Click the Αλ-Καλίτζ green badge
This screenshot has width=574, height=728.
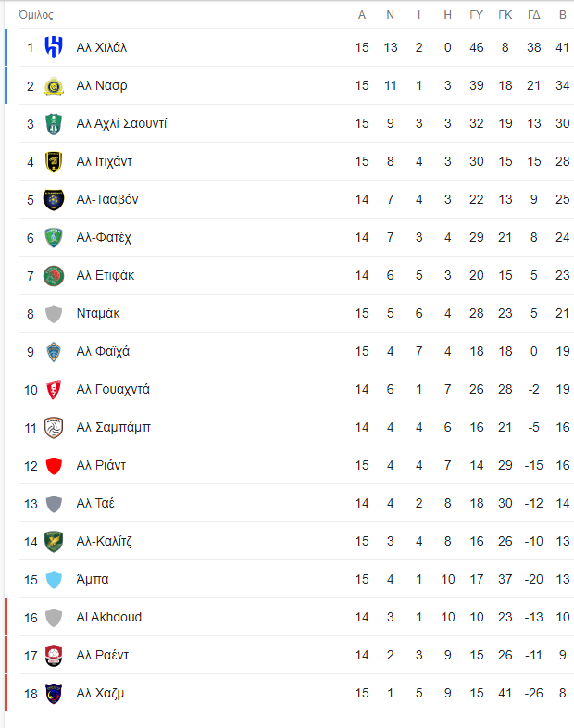click(x=54, y=541)
